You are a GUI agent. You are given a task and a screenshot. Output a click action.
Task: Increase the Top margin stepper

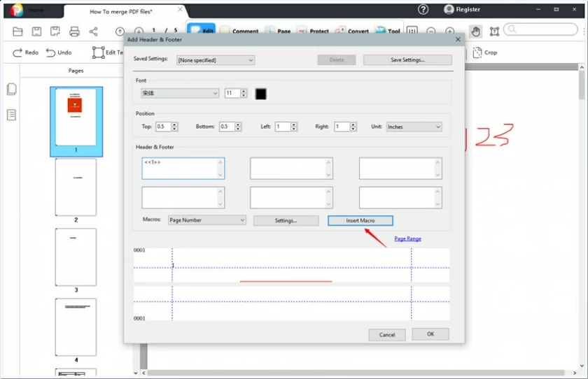(x=174, y=124)
